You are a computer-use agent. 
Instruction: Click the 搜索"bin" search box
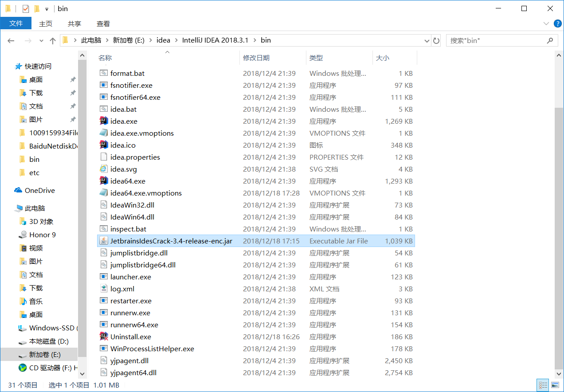click(497, 40)
